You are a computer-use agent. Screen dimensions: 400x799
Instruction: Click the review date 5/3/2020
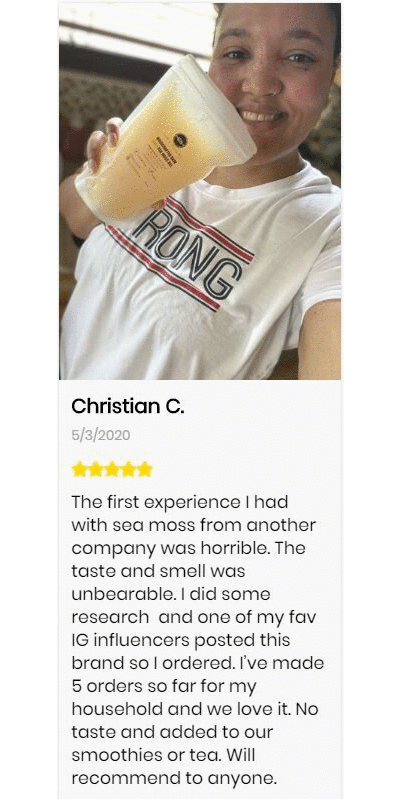[101, 435]
